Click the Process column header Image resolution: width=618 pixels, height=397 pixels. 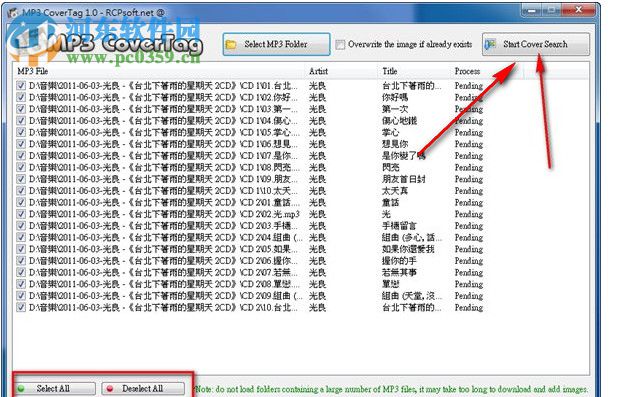point(467,71)
